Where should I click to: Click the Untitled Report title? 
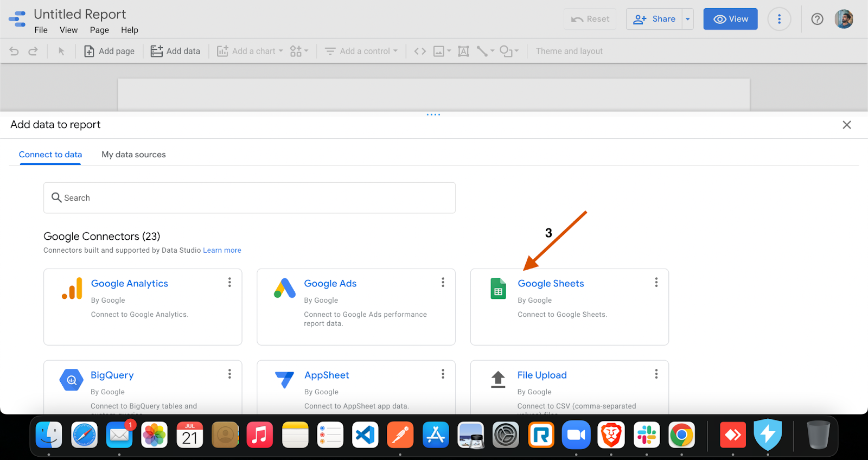coord(80,14)
